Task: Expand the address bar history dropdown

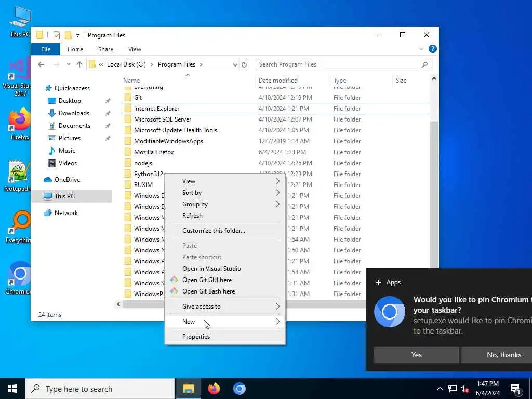Action: 235,64
